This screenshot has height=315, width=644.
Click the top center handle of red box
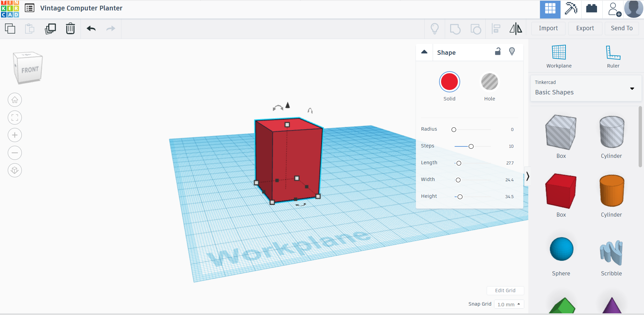tap(287, 125)
